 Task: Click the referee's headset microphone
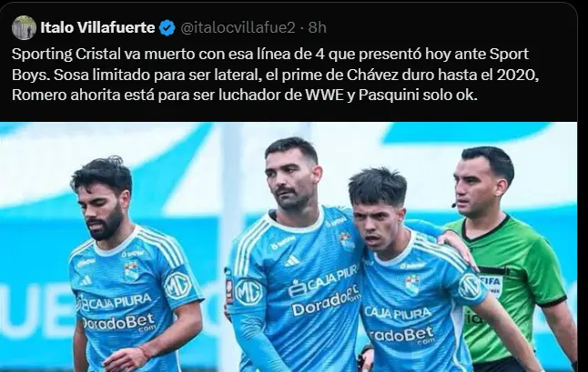click(454, 205)
